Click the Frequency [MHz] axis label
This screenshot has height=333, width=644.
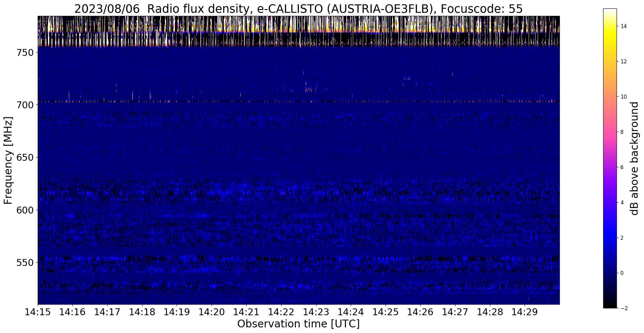point(8,160)
